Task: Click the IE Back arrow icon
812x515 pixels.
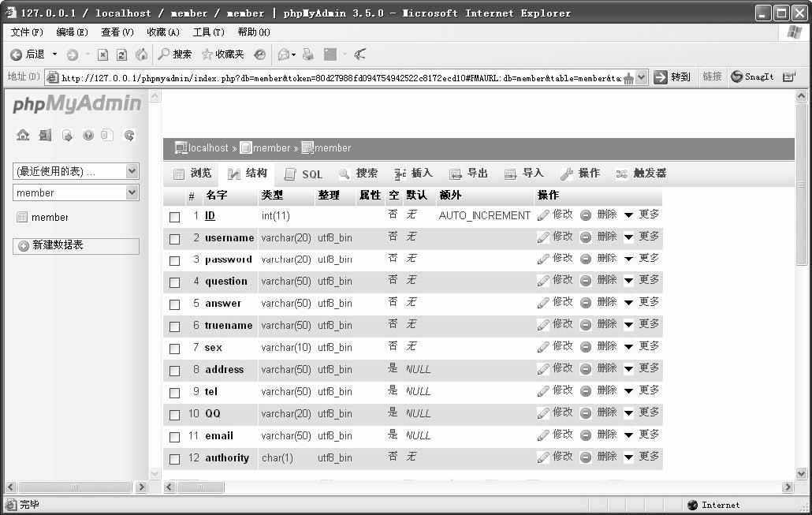Action: (16, 54)
